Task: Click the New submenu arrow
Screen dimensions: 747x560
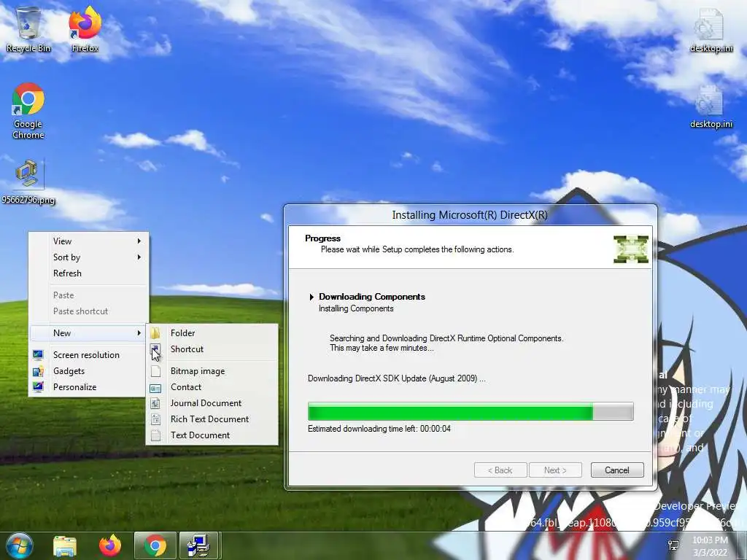Action: coord(139,332)
